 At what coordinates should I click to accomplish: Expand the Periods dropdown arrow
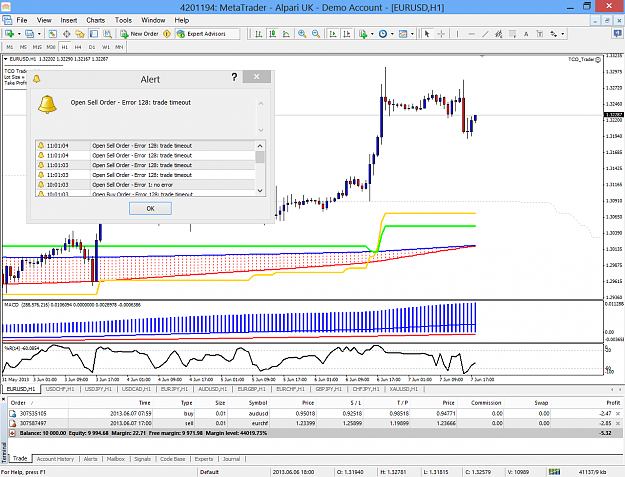392,34
